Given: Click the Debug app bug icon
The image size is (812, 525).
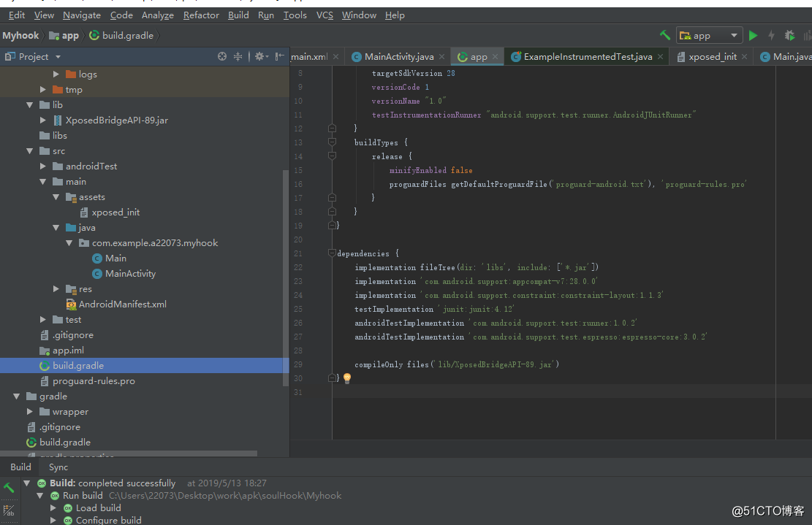Looking at the screenshot, I should (789, 35).
